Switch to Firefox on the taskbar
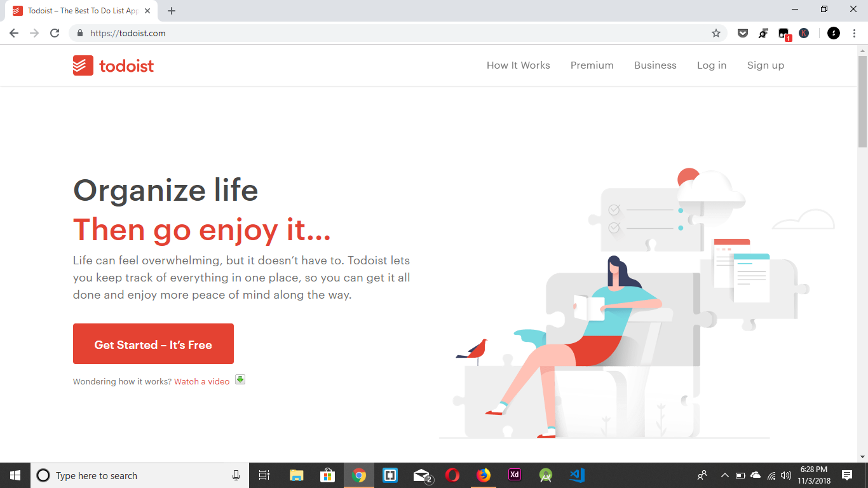 pyautogui.click(x=484, y=475)
